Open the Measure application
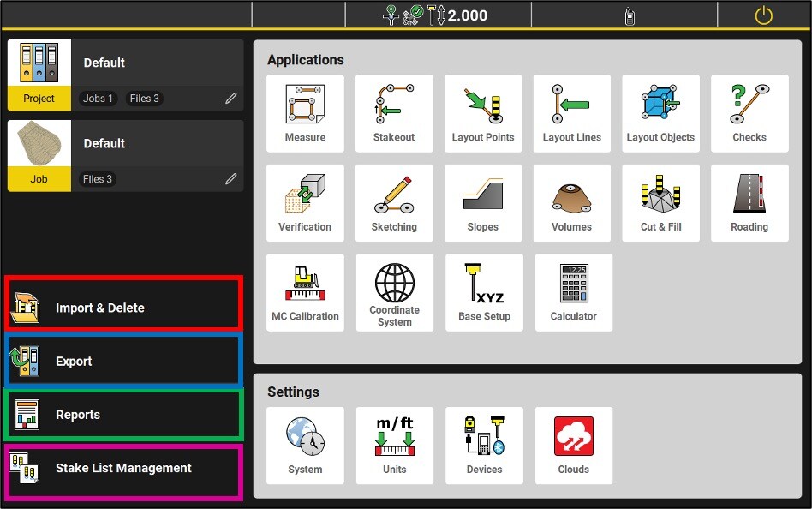Screen dimensions: 812x509 click(x=305, y=113)
